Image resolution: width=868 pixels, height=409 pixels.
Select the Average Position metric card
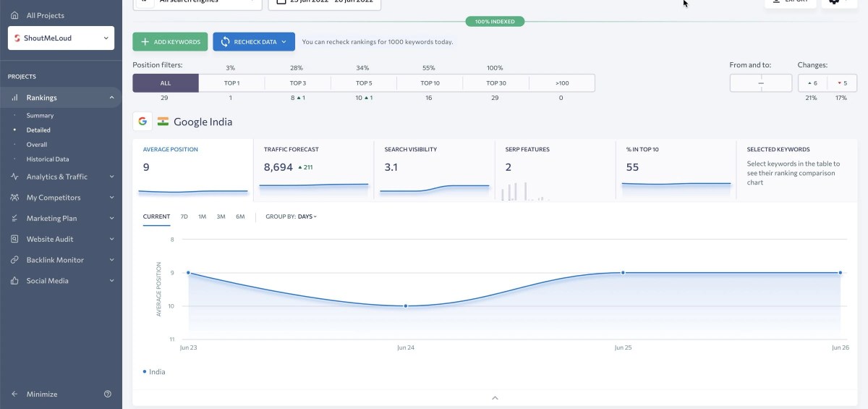tap(193, 170)
